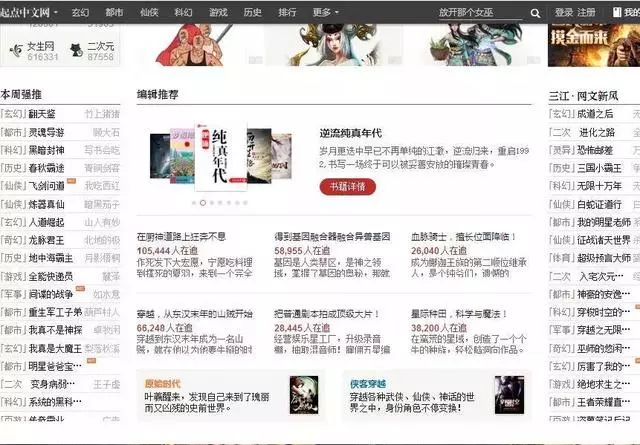Open the 得到基因融合器融合异兽基因 recommendation

coord(332,237)
